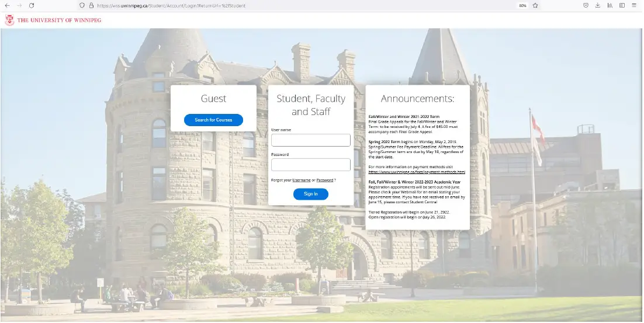Show site info via the padlock icon
Screen dimensions: 644x323
pyautogui.click(x=91, y=5)
